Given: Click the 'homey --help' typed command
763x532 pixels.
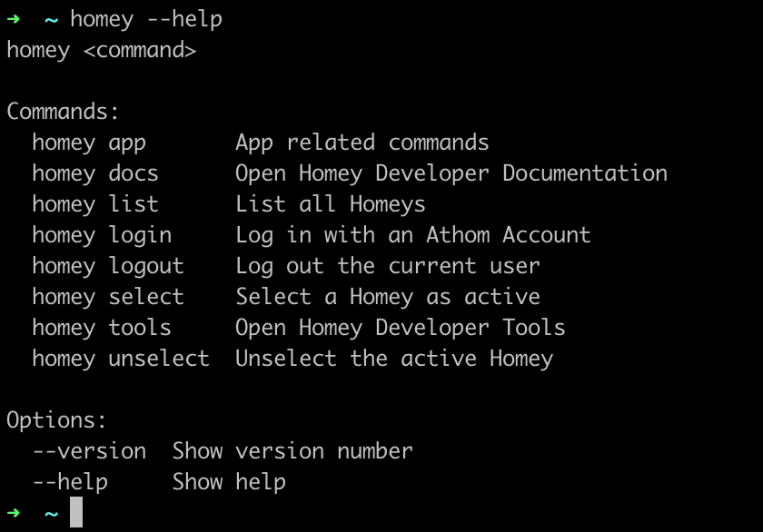Looking at the screenshot, I should [x=146, y=20].
